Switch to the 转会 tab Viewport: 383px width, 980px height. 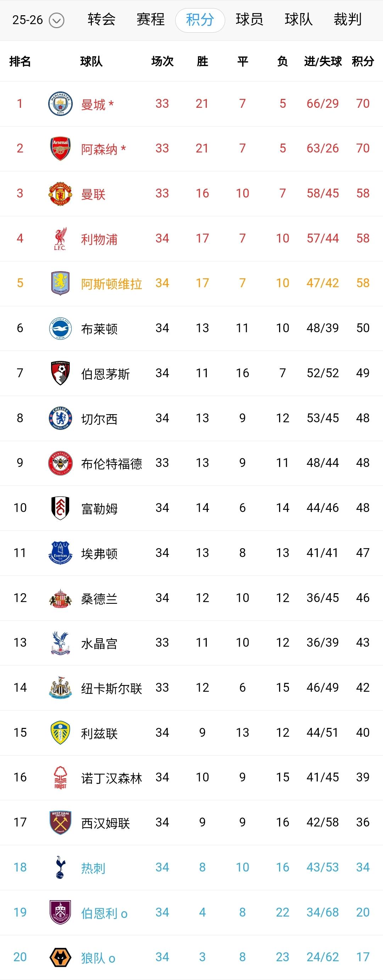pos(101,20)
